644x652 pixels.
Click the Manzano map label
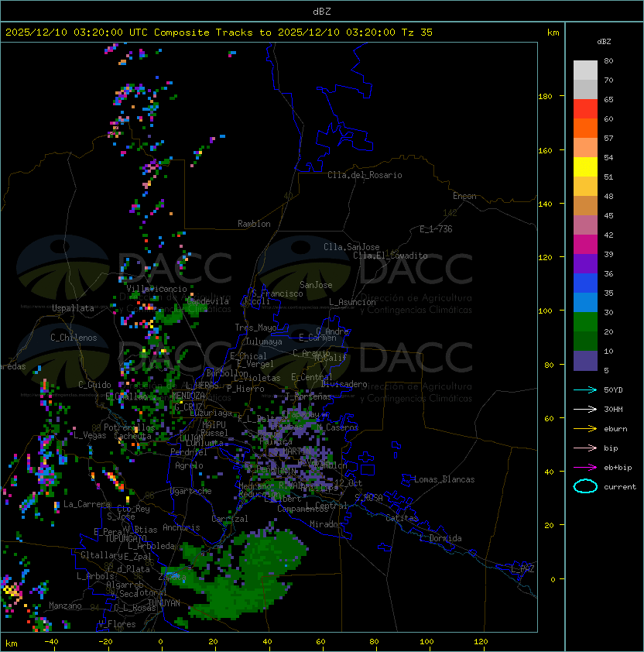click(65, 606)
